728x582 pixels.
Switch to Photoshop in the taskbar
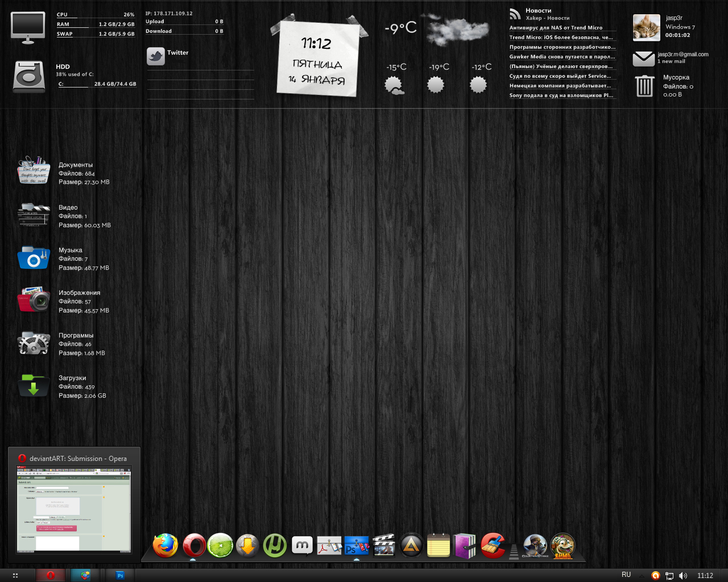[x=120, y=575]
